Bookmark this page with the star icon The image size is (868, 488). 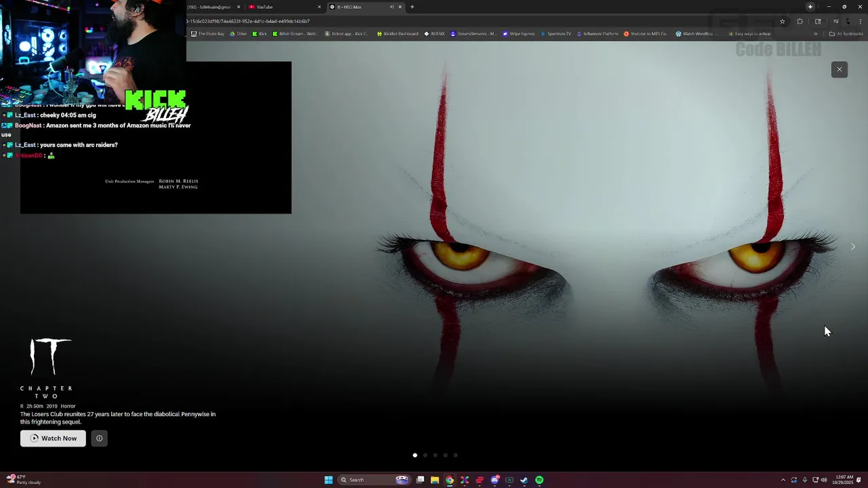pyautogui.click(x=783, y=21)
